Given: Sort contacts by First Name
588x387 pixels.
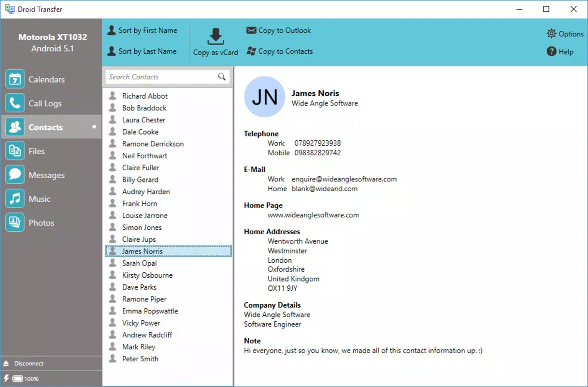Looking at the screenshot, I should click(142, 30).
